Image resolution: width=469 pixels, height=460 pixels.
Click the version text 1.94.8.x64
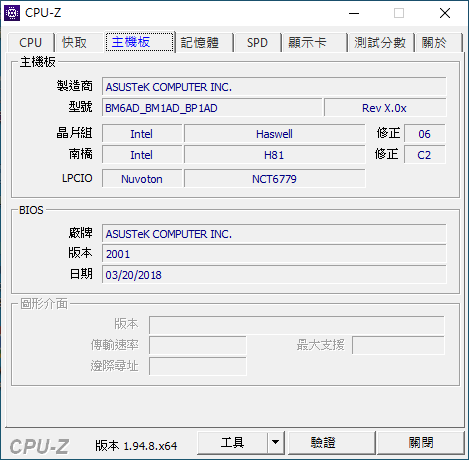[150, 446]
